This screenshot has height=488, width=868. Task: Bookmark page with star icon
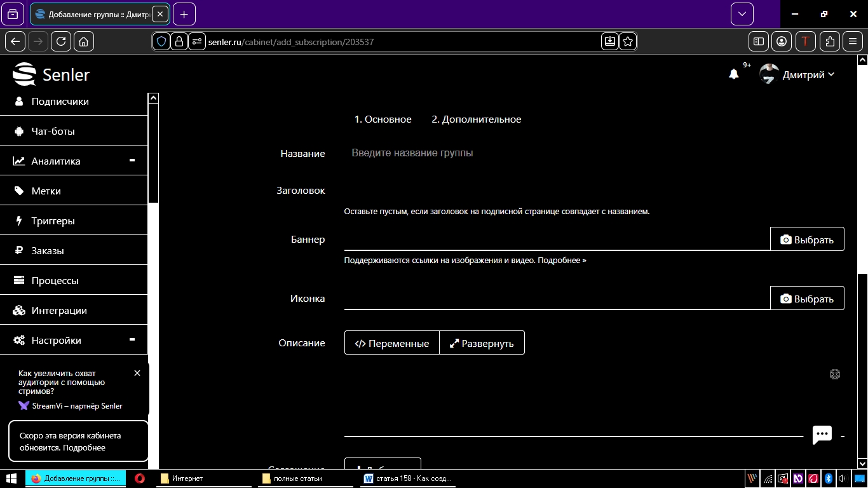628,41
